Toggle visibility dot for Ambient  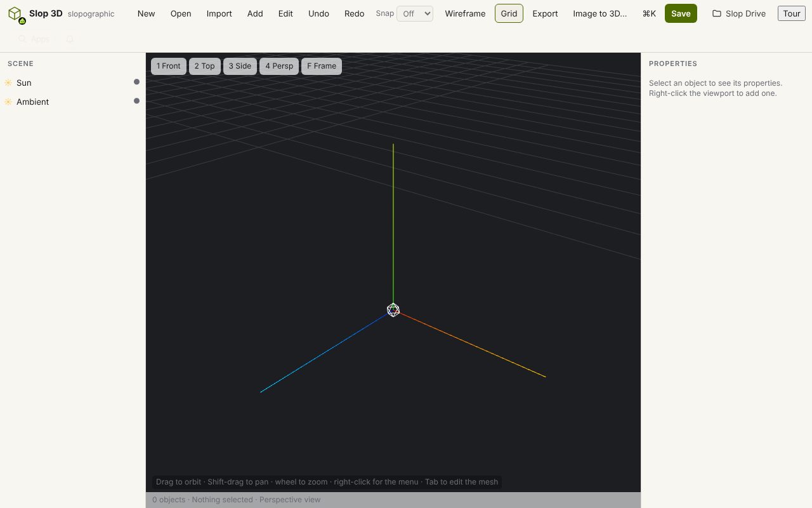click(136, 101)
